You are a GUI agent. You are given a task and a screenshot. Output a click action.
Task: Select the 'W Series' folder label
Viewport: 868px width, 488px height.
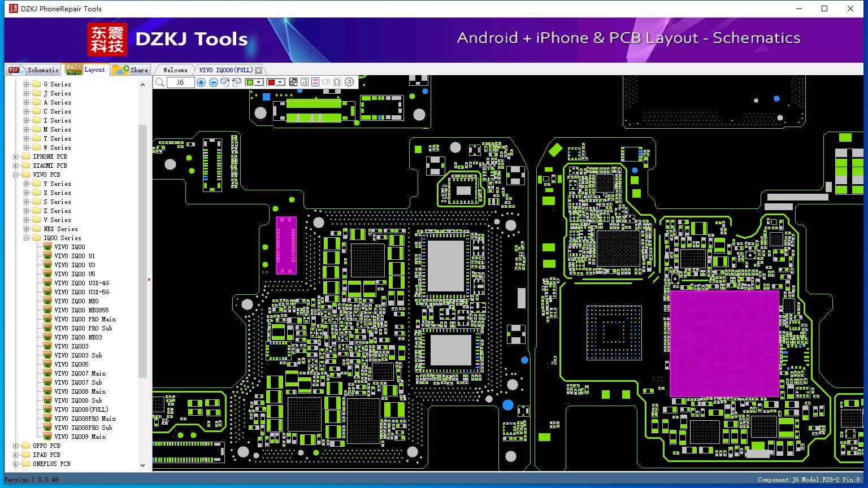click(58, 147)
